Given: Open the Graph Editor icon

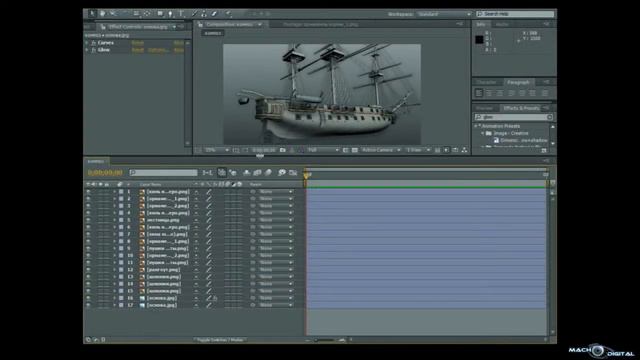Looking at the screenshot, I should [x=293, y=173].
